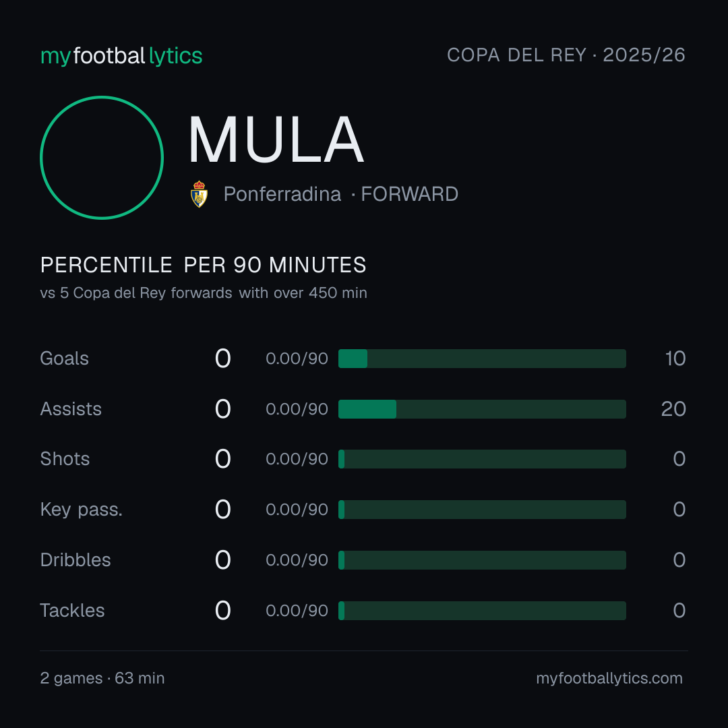Image resolution: width=728 pixels, height=728 pixels.
Task: Click the Assists percentile value 20
Action: coord(673,409)
